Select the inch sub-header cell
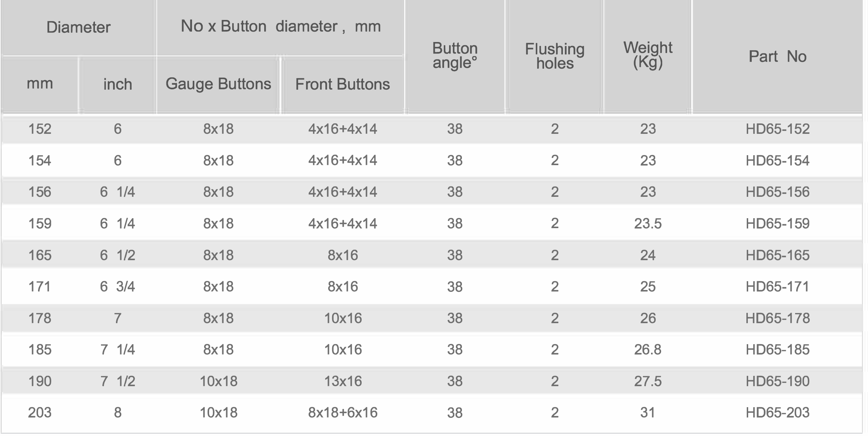 (x=117, y=84)
